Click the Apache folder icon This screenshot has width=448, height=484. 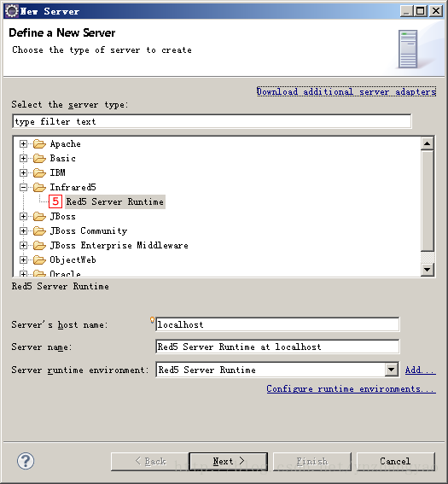(39, 144)
